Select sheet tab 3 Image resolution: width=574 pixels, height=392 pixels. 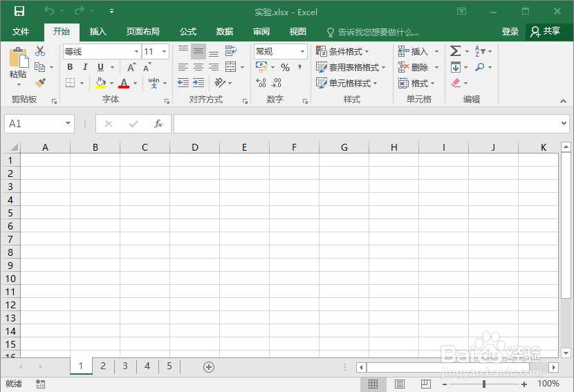[x=125, y=366]
